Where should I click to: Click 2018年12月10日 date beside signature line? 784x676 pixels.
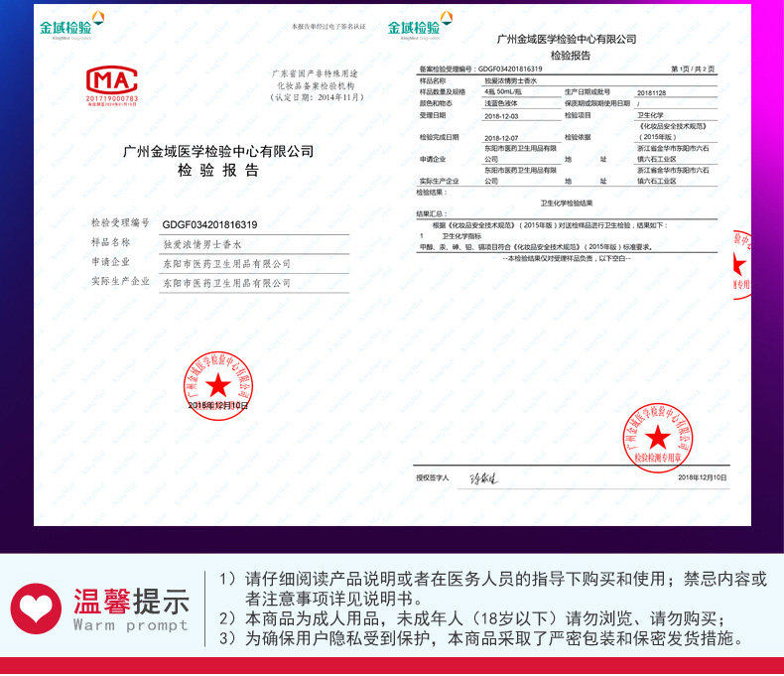(702, 478)
